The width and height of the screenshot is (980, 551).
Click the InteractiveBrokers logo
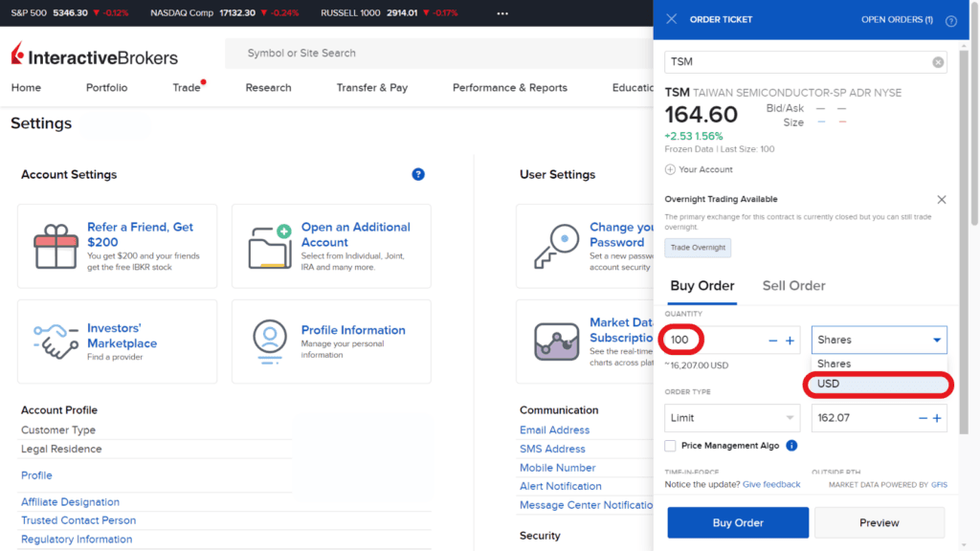pos(93,55)
